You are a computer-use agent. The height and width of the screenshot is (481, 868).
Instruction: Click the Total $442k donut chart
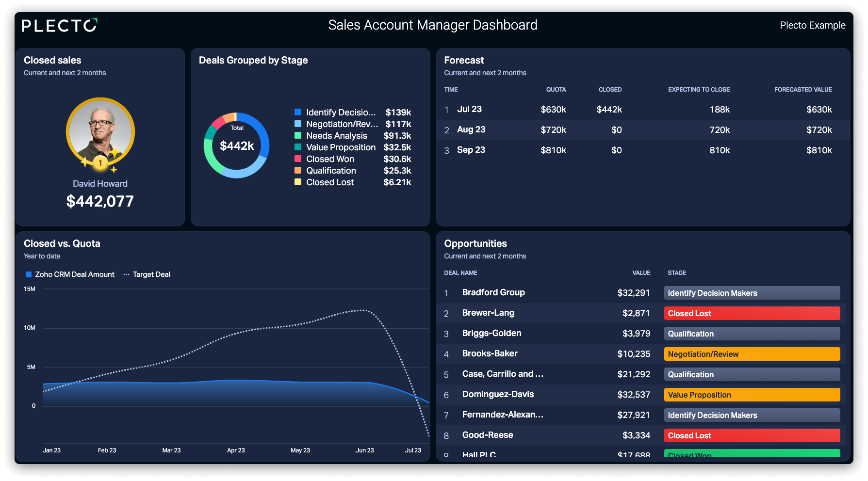[236, 145]
